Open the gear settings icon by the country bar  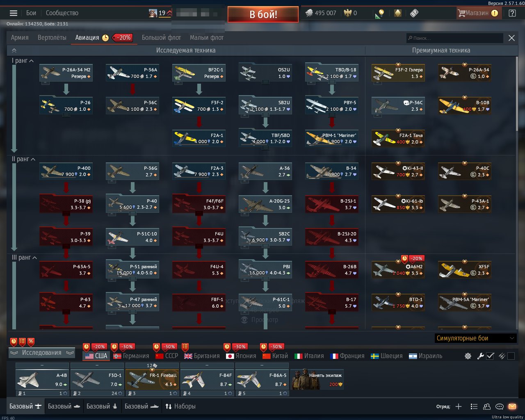click(468, 356)
